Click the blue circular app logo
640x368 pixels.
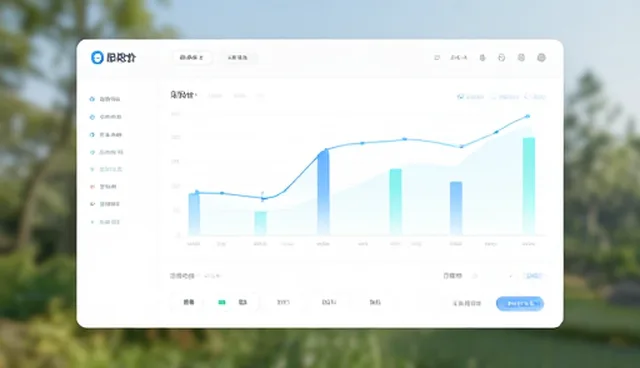[97, 58]
